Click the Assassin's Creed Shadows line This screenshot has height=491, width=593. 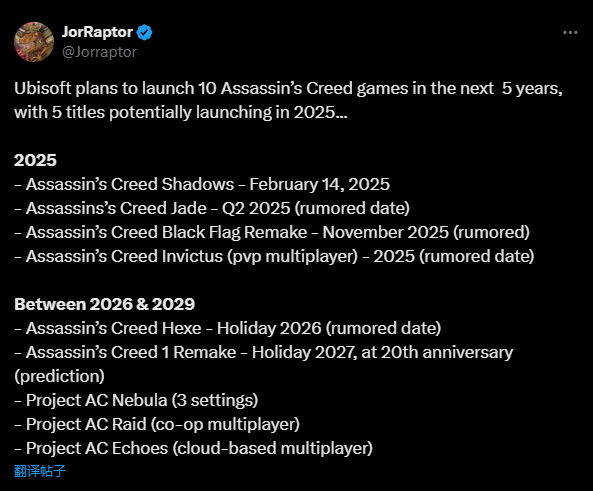pyautogui.click(x=202, y=184)
